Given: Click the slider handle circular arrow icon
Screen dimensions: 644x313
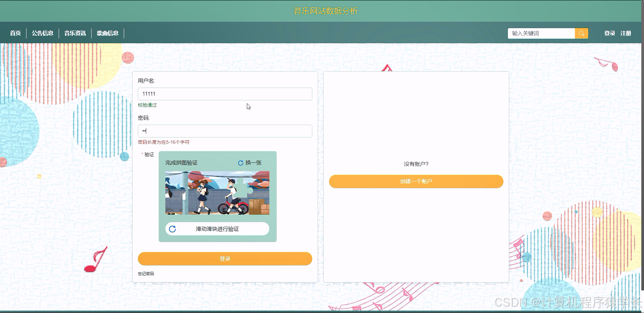Looking at the screenshot, I should pos(172,229).
